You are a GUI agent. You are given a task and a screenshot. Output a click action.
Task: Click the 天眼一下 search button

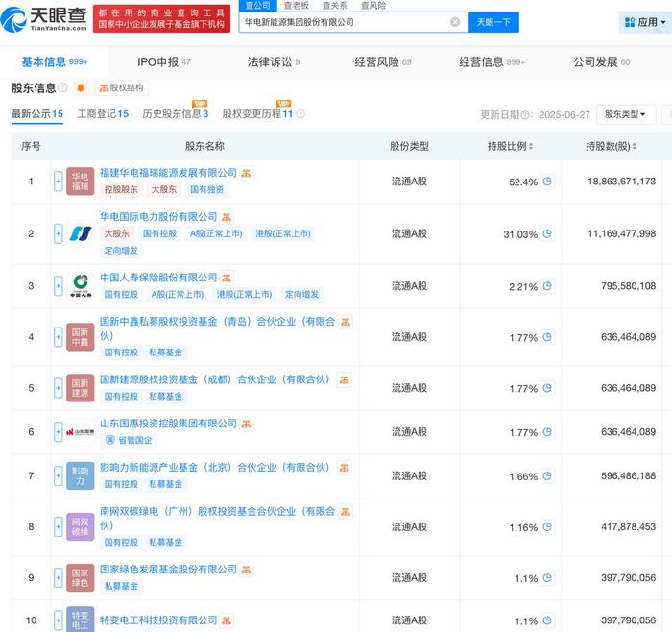click(493, 22)
